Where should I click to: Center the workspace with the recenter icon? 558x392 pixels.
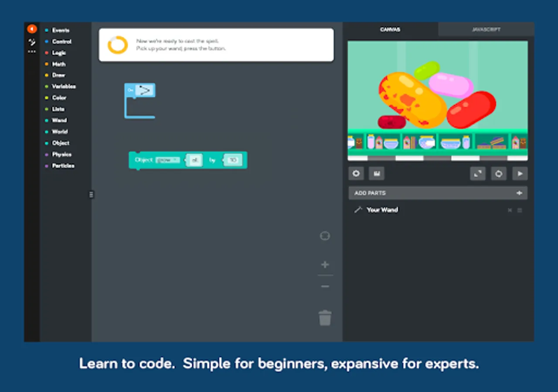[325, 236]
